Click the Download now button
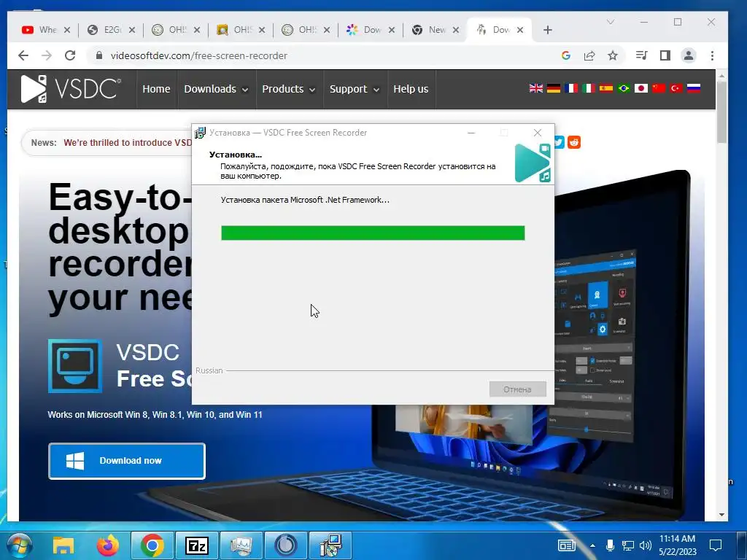The image size is (747, 560). [127, 461]
